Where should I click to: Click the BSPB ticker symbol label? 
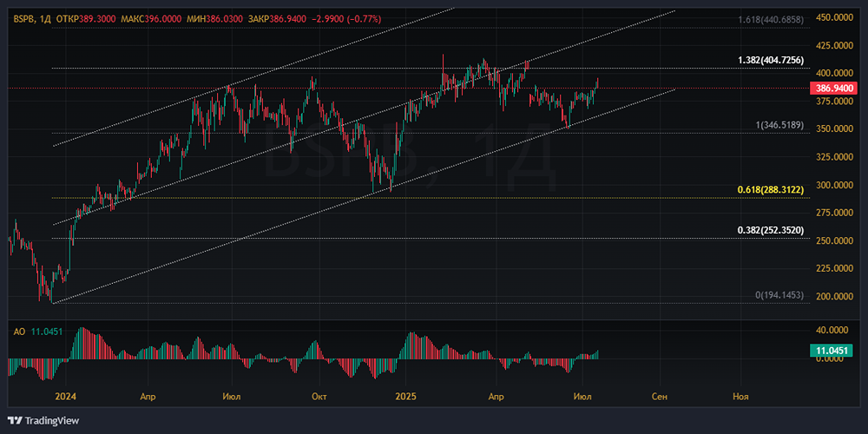coord(23,19)
